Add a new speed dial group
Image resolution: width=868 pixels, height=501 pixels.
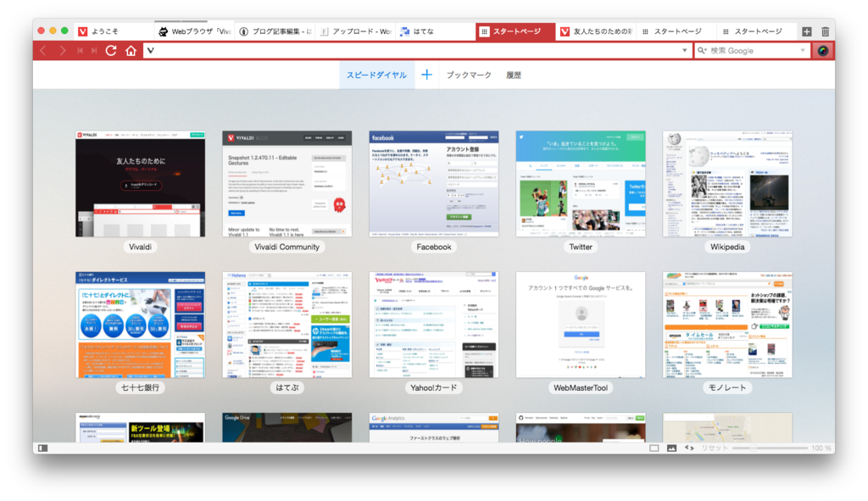pos(426,75)
